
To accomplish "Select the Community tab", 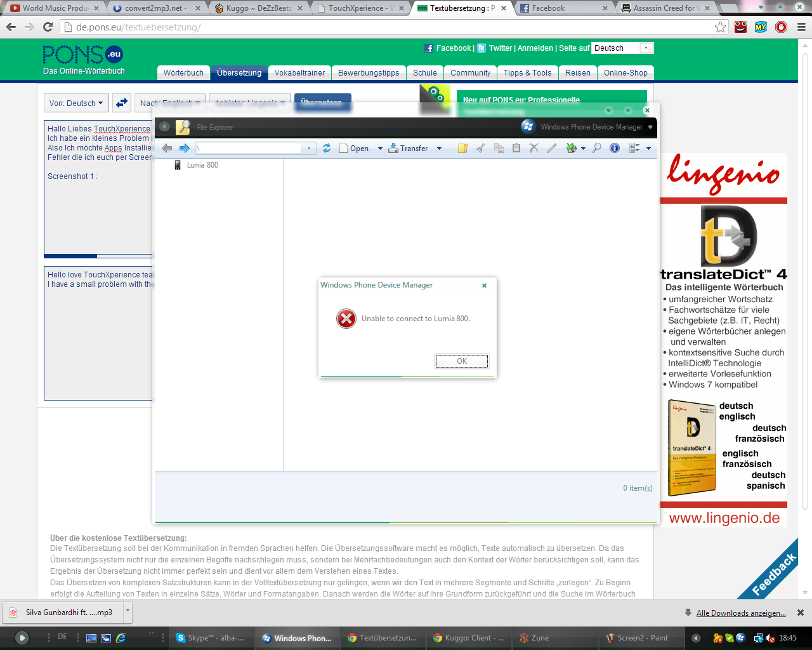I will point(471,73).
